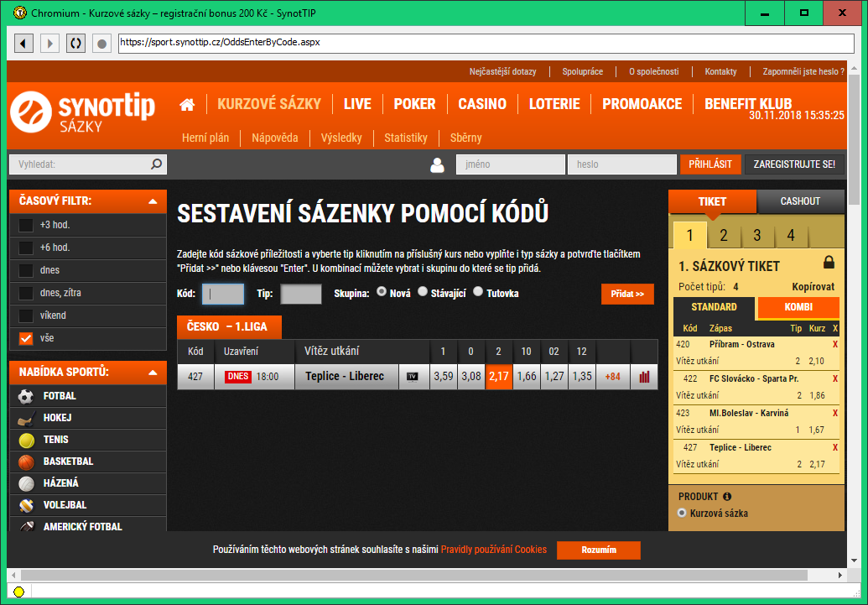Image resolution: width=868 pixels, height=605 pixels.
Task: Remove Ml.Boleslav - Karviná from ticket
Action: click(x=835, y=414)
